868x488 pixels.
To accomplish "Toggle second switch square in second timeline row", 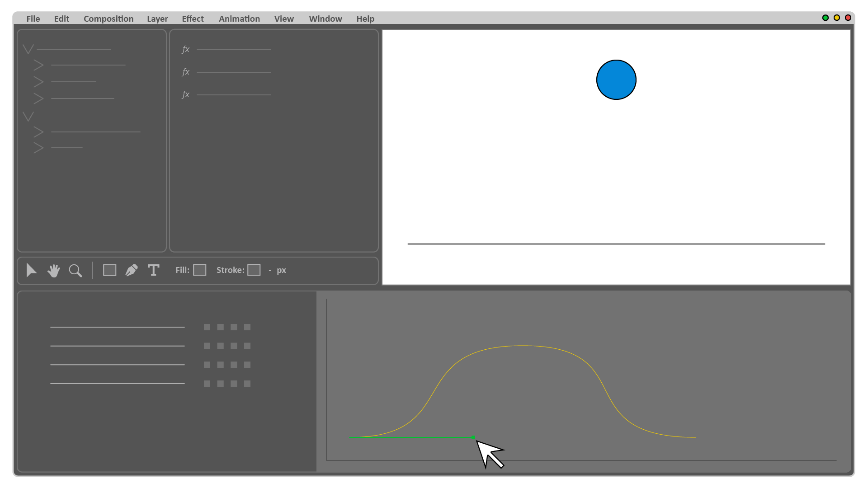I will click(x=220, y=346).
